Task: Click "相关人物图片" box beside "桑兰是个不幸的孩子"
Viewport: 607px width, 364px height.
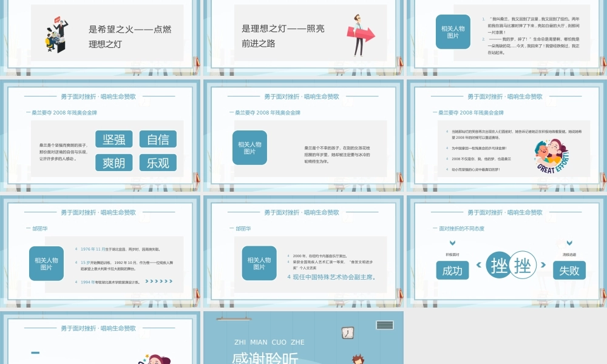Action: 249,148
